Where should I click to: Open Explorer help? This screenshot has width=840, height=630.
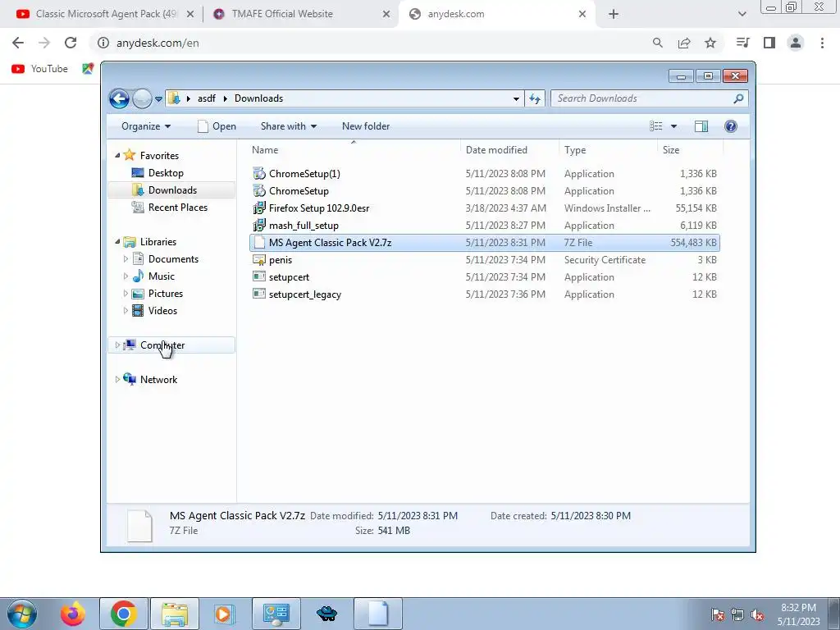click(730, 126)
